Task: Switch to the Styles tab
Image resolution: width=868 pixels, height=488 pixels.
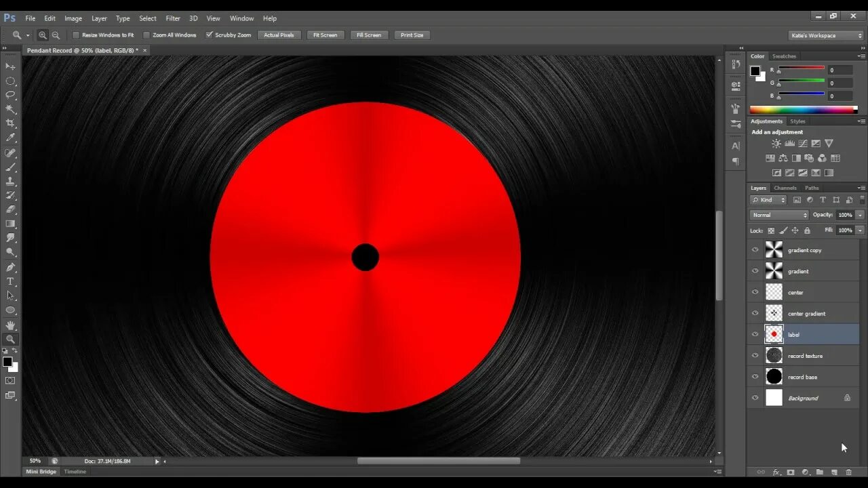Action: tap(798, 121)
